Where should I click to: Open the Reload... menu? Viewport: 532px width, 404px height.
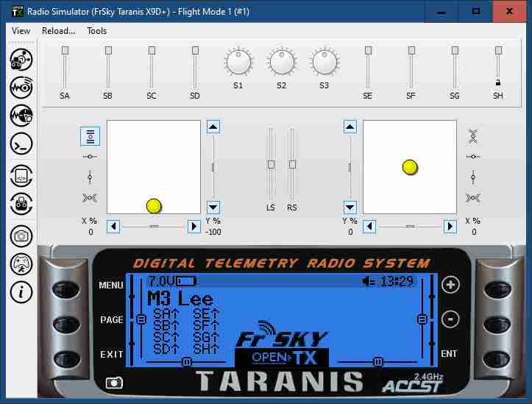58,31
